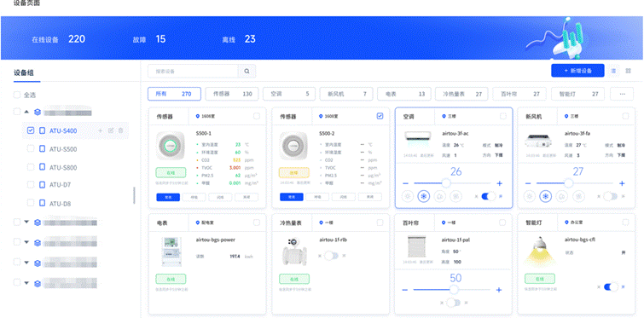The image size is (644, 318).
Task: Click the device tree vertical scrollbar
Action: point(134,196)
